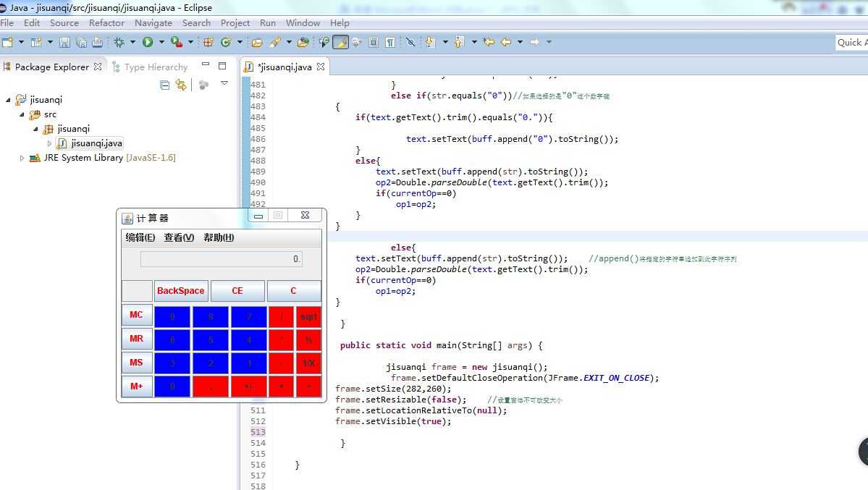This screenshot has height=490, width=868.
Task: Click the Quick Access search box
Action: point(852,43)
